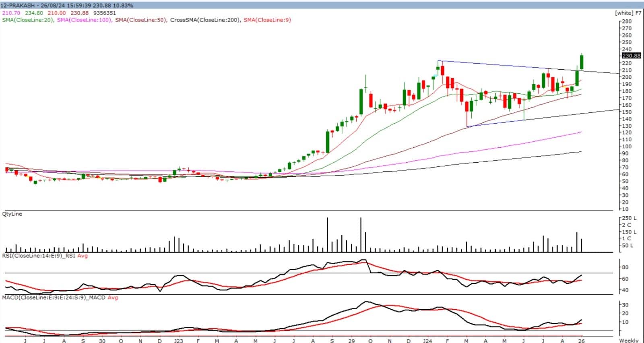Image resolution: width=644 pixels, height=343 pixels.
Task: Select the magenta SMA(CloseLine:100) legend label
Action: [84, 20]
